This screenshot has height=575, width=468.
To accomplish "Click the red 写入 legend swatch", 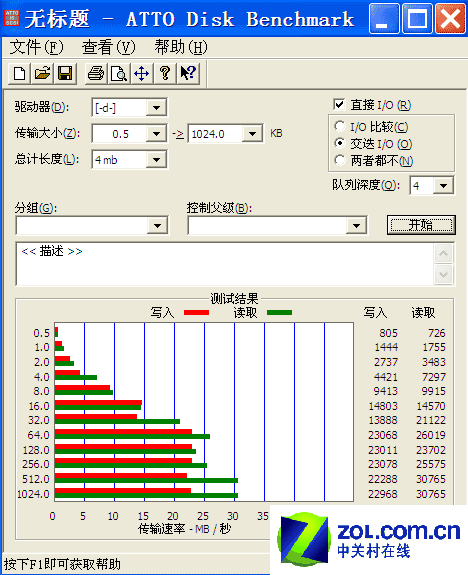I will [196, 312].
